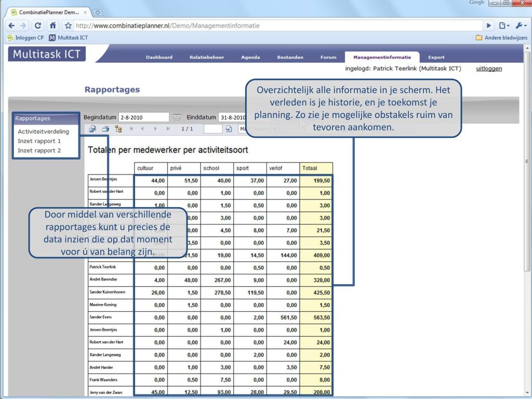Click the go arrow beside address bar
This screenshot has width=532, height=399.
pos(488,25)
